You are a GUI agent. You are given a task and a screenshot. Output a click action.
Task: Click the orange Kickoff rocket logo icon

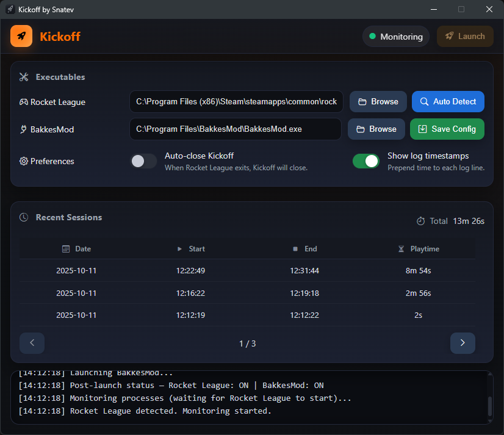21,36
